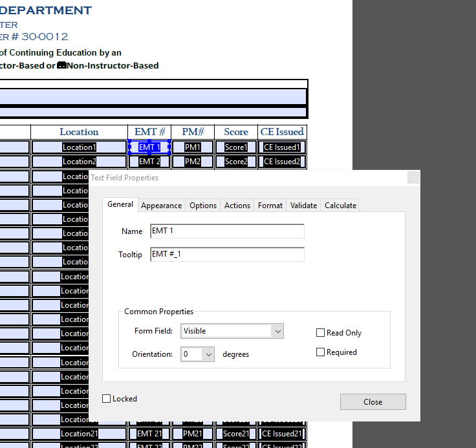Select the General tab
Screen dimensions: 476x448
[x=120, y=204]
